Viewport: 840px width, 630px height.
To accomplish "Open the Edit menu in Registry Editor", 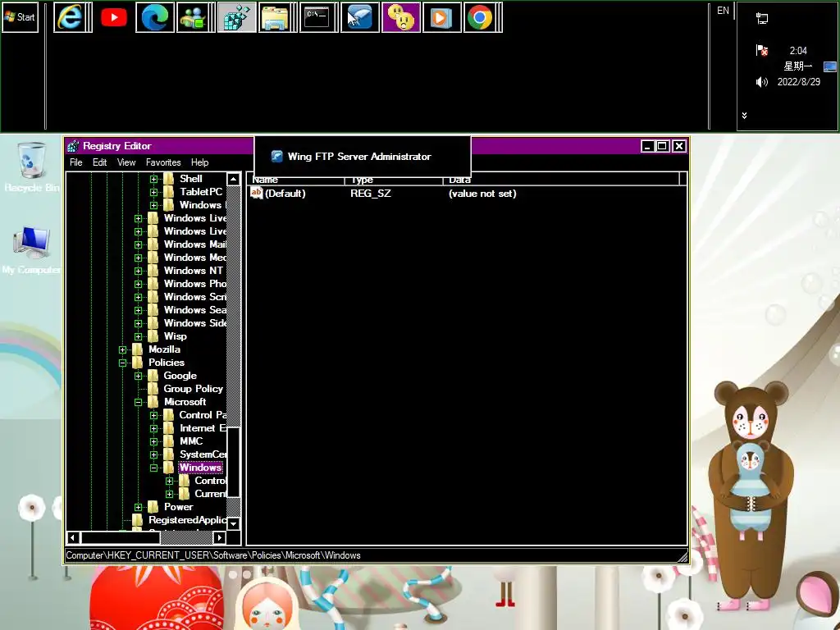I will click(99, 162).
